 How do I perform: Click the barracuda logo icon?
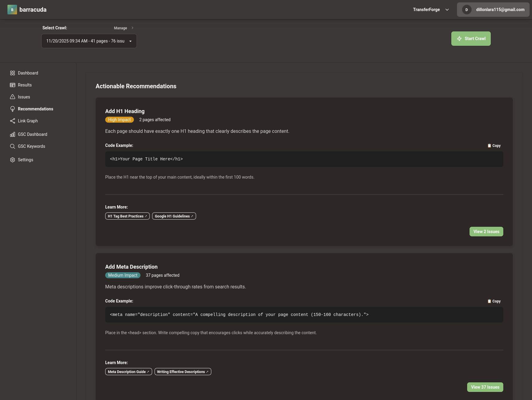click(x=12, y=9)
